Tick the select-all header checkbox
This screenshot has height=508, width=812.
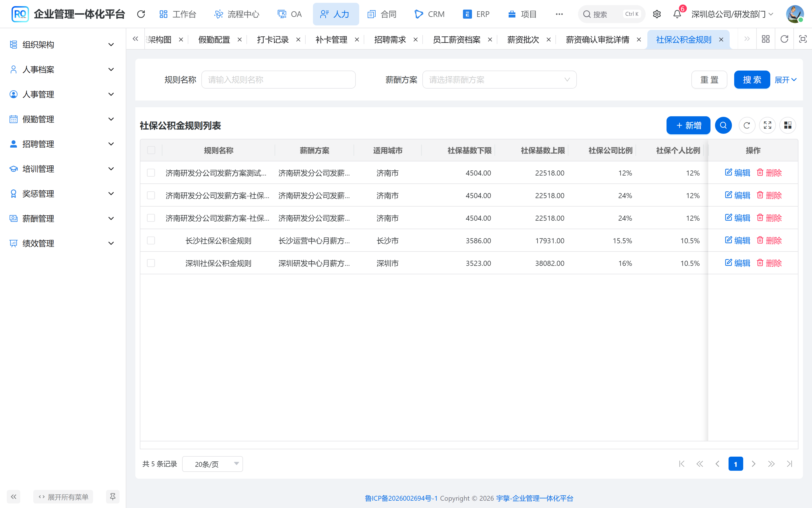pos(151,150)
